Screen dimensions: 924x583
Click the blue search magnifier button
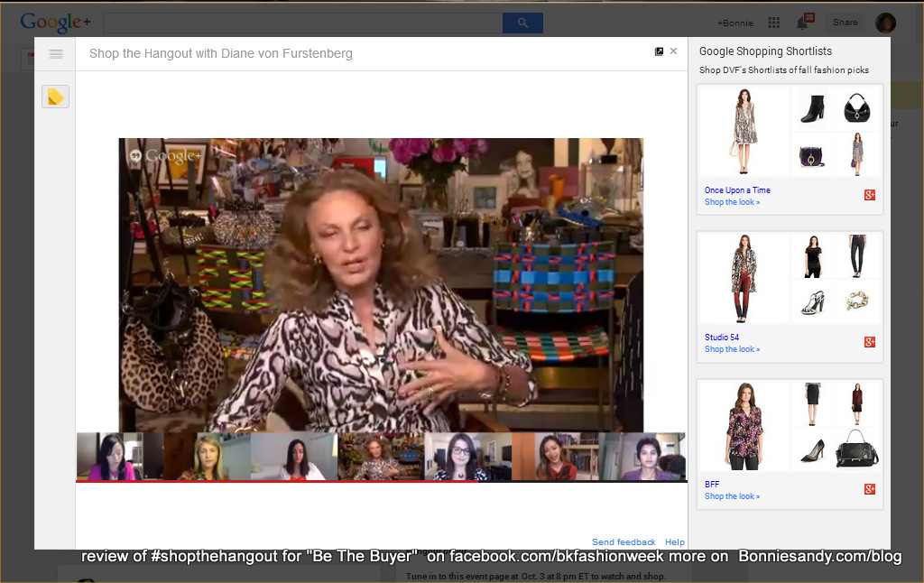coord(522,23)
